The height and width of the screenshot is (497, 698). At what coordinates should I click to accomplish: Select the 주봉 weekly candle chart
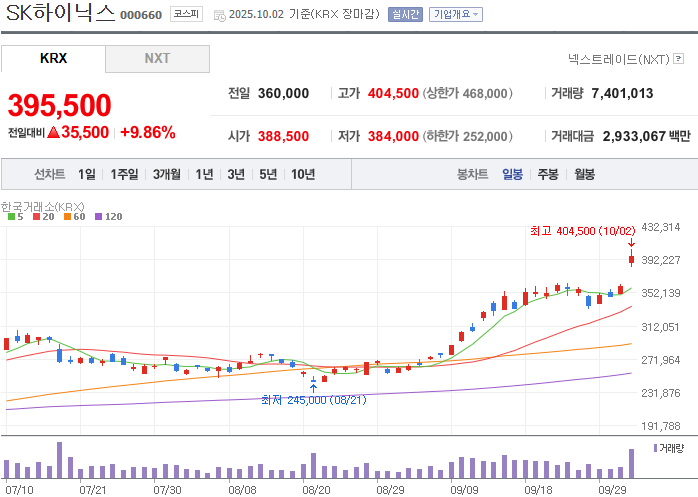(x=548, y=174)
